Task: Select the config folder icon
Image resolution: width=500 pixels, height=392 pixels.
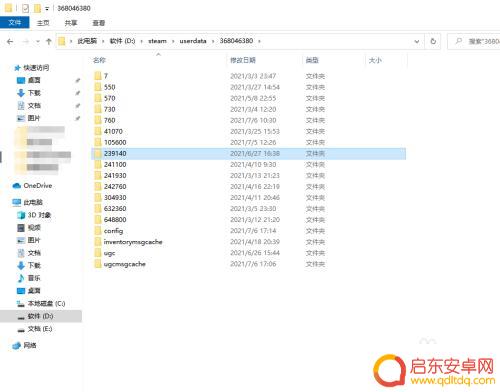Action: tap(98, 230)
